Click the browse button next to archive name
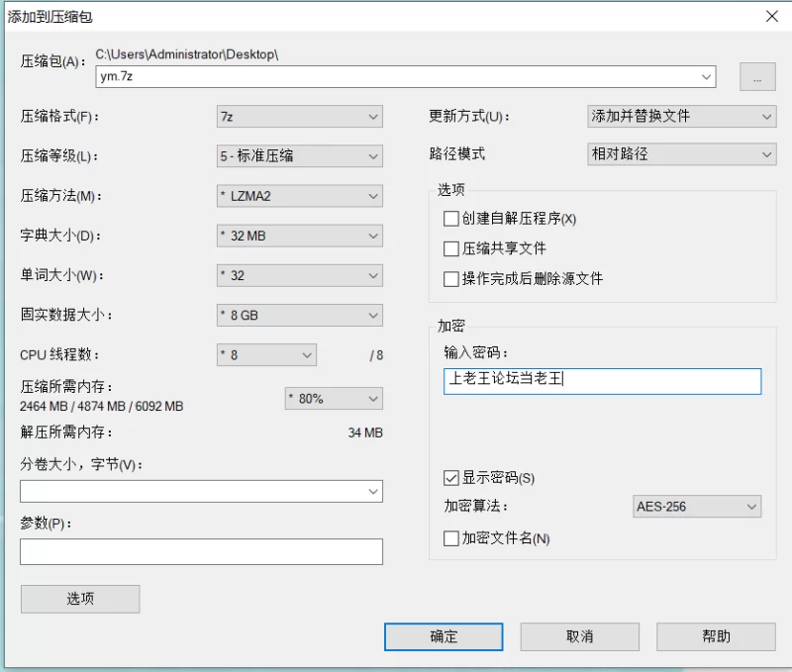The width and height of the screenshot is (792, 672). point(757,76)
